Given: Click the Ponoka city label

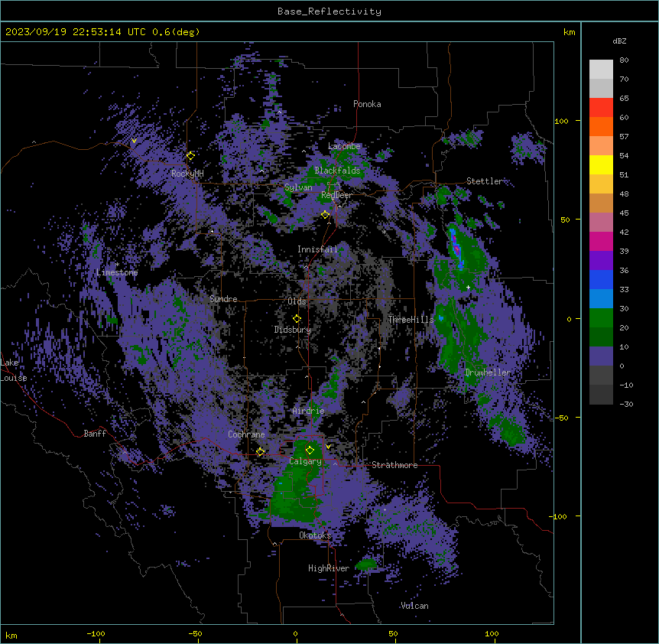Looking at the screenshot, I should 367,104.
